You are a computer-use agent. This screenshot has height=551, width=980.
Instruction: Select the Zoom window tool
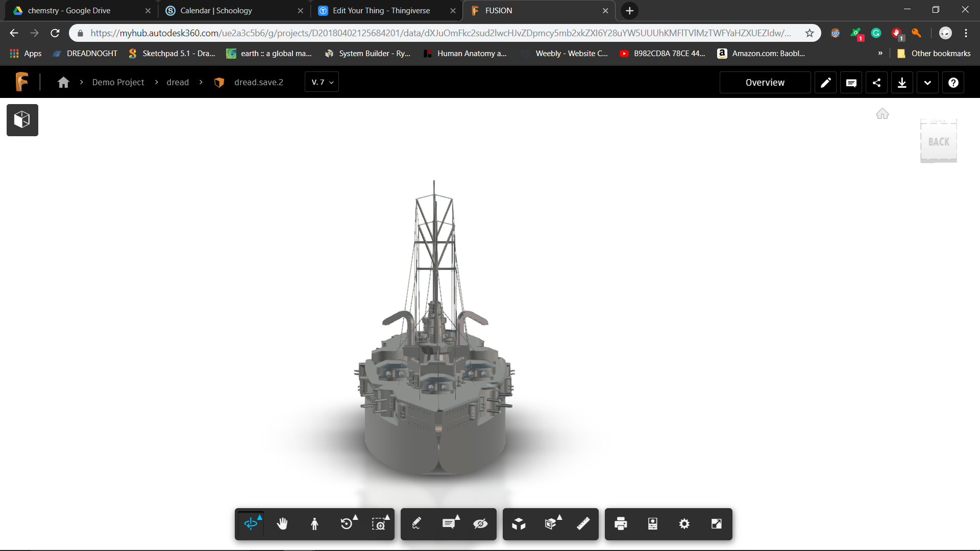379,524
